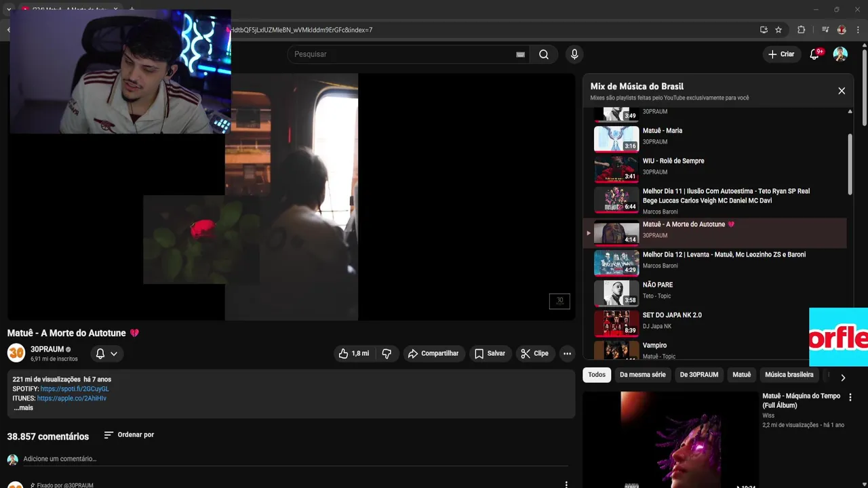868x488 pixels.
Task: Dislike the video with thumbs down
Action: 387,353
